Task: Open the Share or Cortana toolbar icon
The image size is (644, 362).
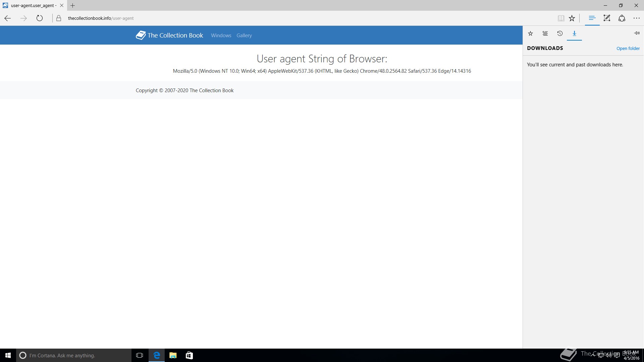Action: [622, 18]
